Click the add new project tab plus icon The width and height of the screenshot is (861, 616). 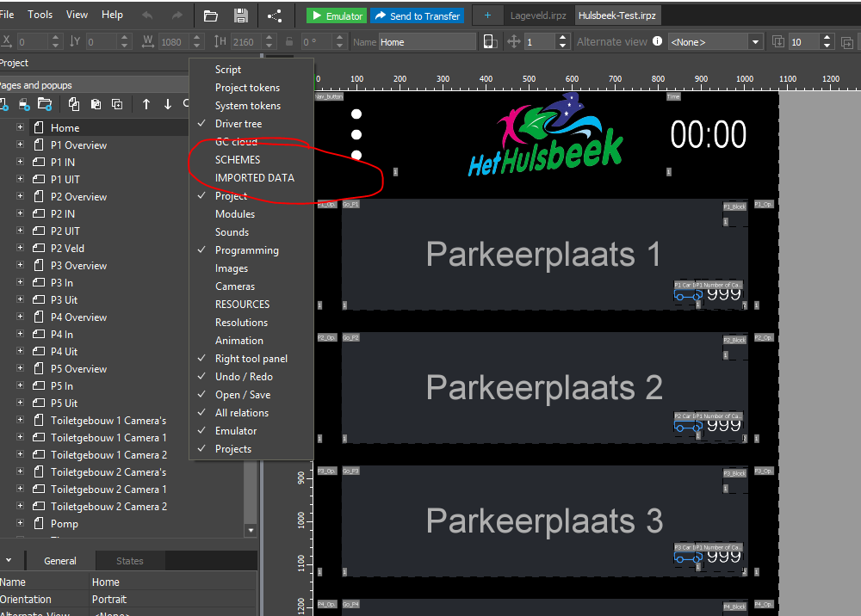[487, 15]
